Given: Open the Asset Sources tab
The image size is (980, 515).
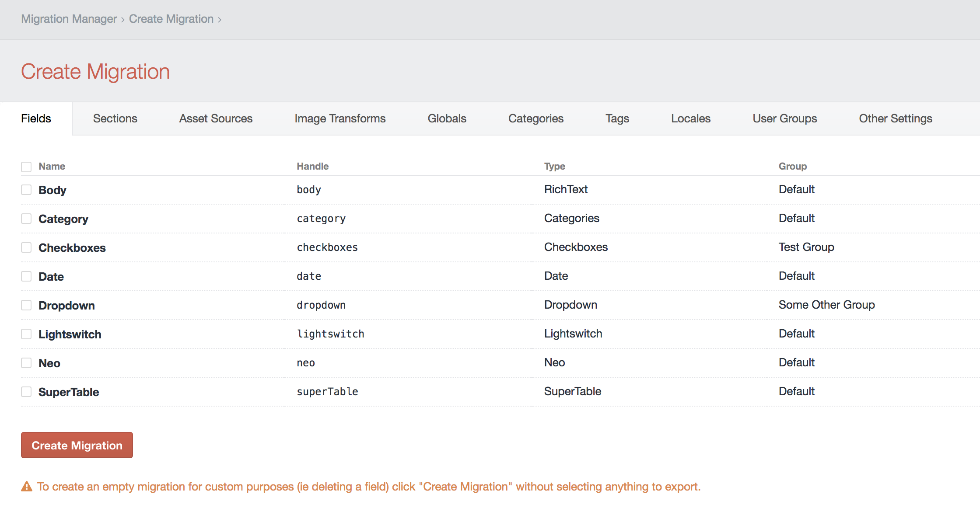Looking at the screenshot, I should [216, 118].
